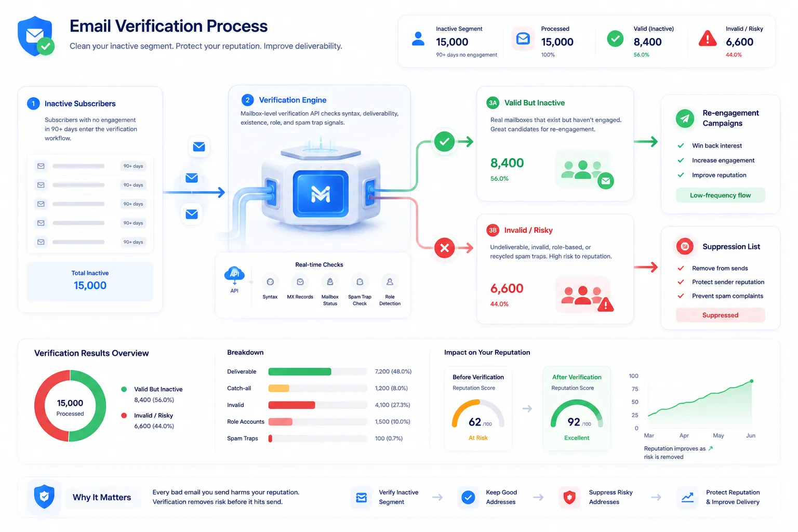The width and height of the screenshot is (798, 532).
Task: Click the Why It Matters shield icon
Action: click(x=44, y=497)
